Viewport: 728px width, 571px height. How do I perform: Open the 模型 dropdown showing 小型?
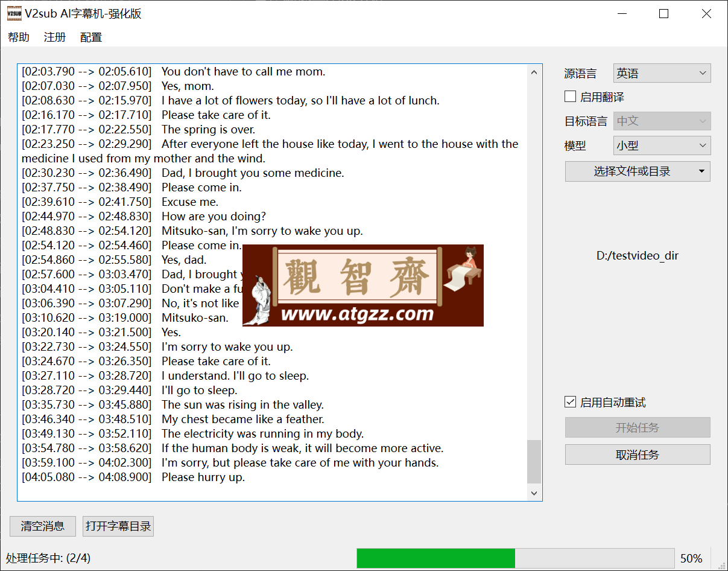click(x=662, y=145)
